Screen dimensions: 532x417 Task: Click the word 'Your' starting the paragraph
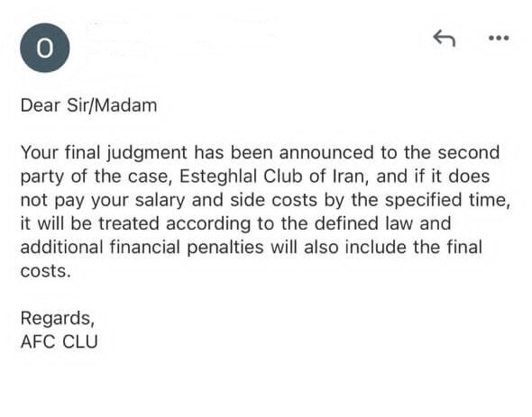pos(39,152)
